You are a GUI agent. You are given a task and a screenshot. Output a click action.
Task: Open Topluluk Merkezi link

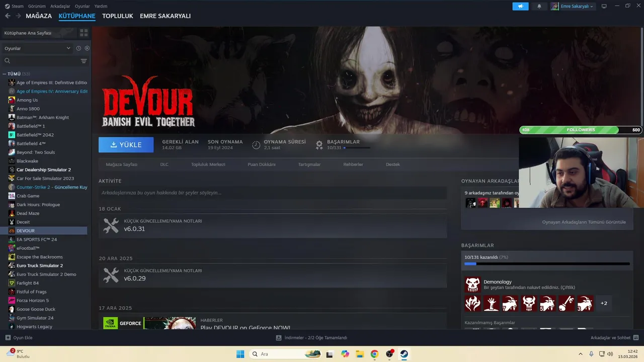pos(208,164)
